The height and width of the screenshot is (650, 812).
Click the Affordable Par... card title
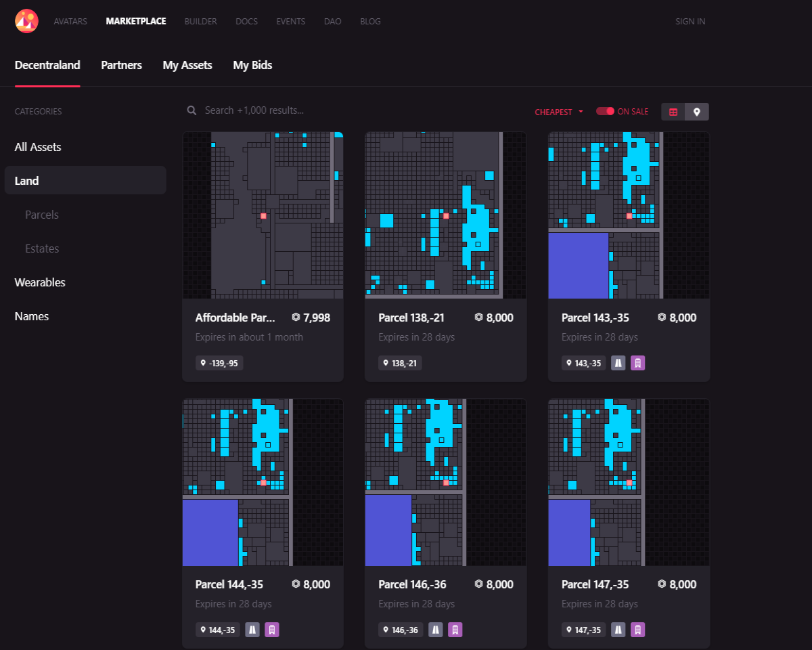click(x=235, y=318)
